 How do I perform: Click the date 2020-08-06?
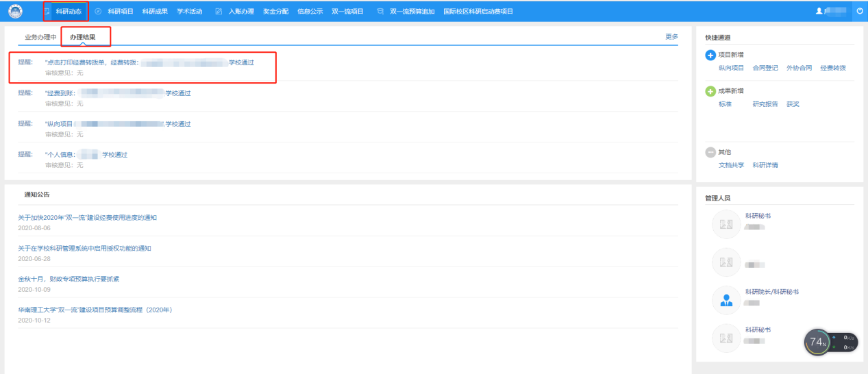tap(34, 228)
